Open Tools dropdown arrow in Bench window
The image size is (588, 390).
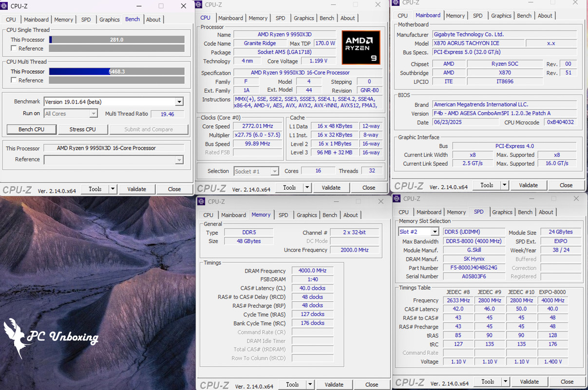[x=113, y=189]
